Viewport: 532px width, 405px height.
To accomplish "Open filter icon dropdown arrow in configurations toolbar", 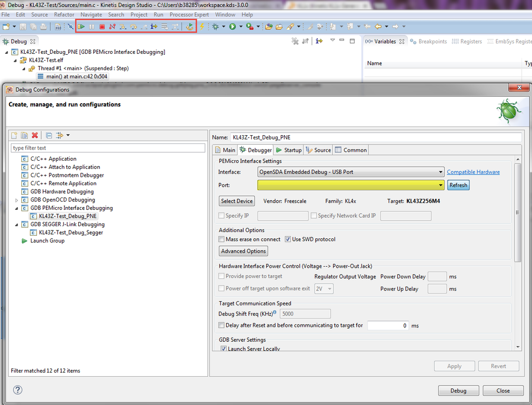I will point(68,135).
